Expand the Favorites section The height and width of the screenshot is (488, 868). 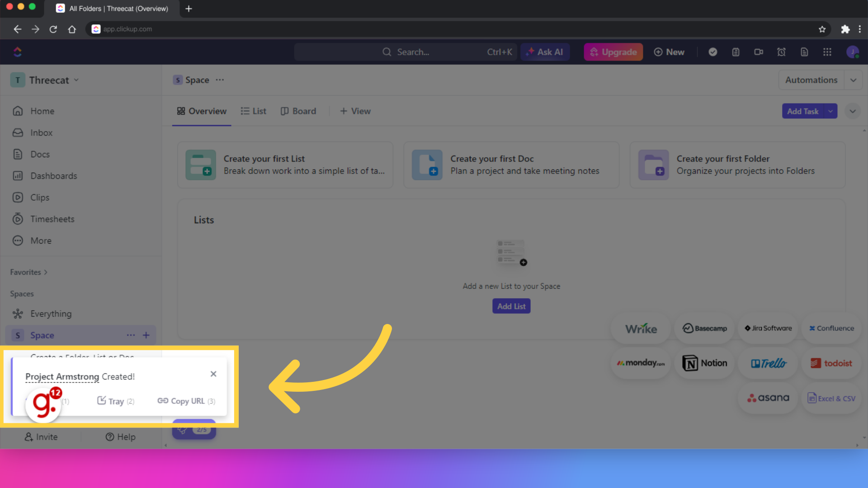point(29,272)
